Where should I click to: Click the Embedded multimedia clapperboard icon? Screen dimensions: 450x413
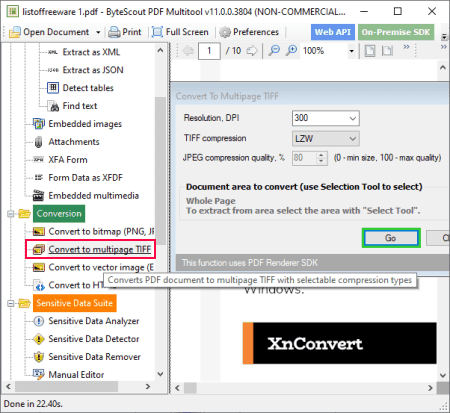pyautogui.click(x=39, y=195)
